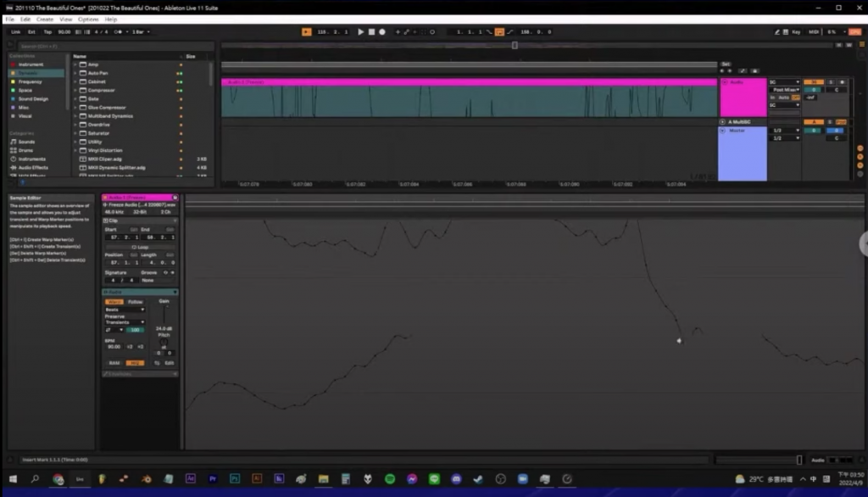Click the Tap tempo button
The width and height of the screenshot is (868, 497).
tap(47, 32)
